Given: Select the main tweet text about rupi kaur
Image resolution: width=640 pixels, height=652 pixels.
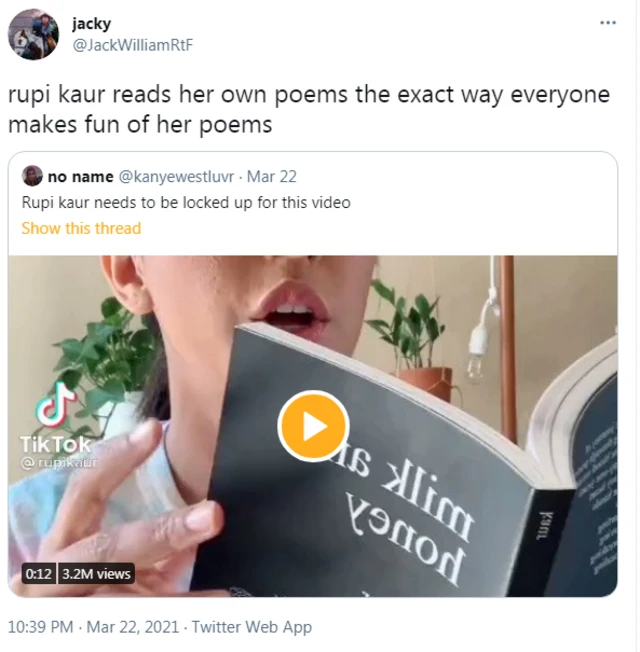Looking at the screenshot, I should tap(309, 109).
